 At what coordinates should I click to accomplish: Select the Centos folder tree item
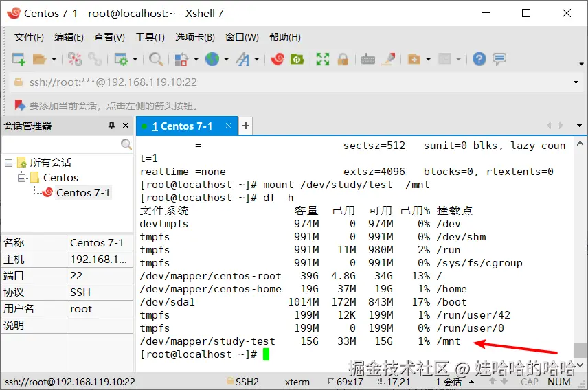[60, 177]
